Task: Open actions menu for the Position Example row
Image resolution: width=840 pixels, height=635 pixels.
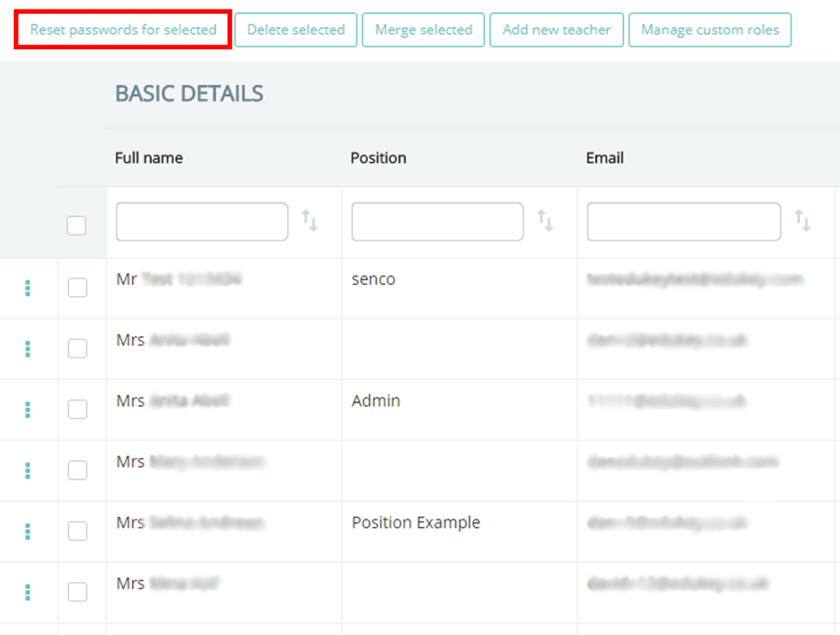Action: tap(28, 531)
